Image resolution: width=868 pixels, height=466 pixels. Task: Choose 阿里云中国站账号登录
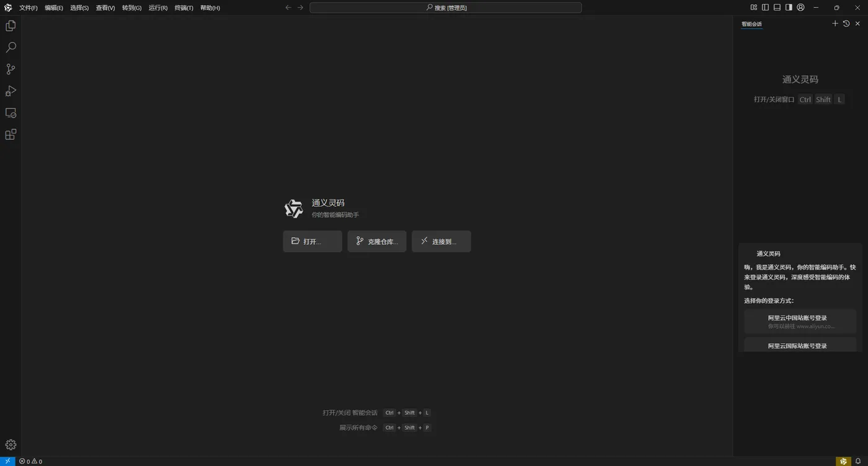[800, 322]
